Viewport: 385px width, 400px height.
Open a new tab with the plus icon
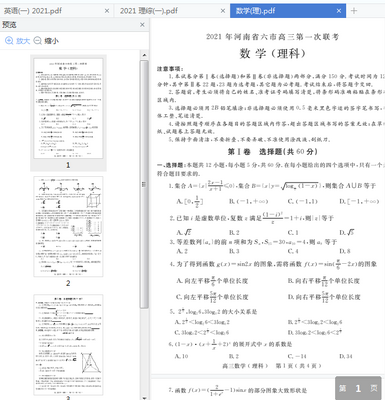tap(354, 11)
